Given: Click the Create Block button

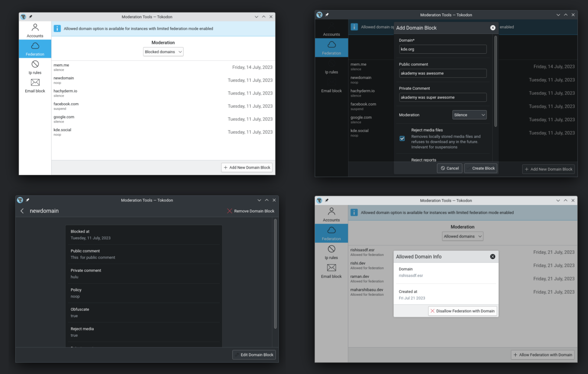Looking at the screenshot, I should tap(481, 168).
